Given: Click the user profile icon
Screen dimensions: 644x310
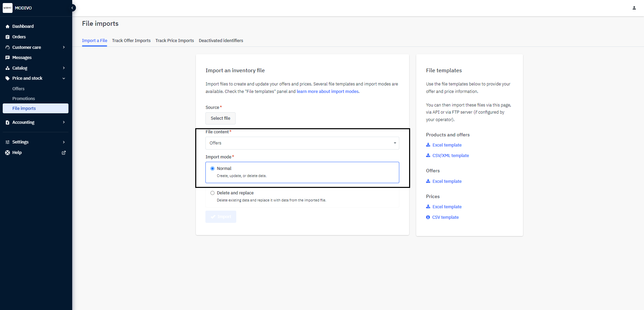Looking at the screenshot, I should point(634,8).
